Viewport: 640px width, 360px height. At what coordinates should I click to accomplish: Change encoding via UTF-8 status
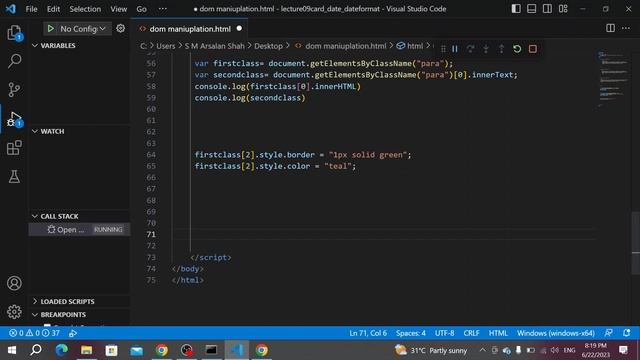444,333
